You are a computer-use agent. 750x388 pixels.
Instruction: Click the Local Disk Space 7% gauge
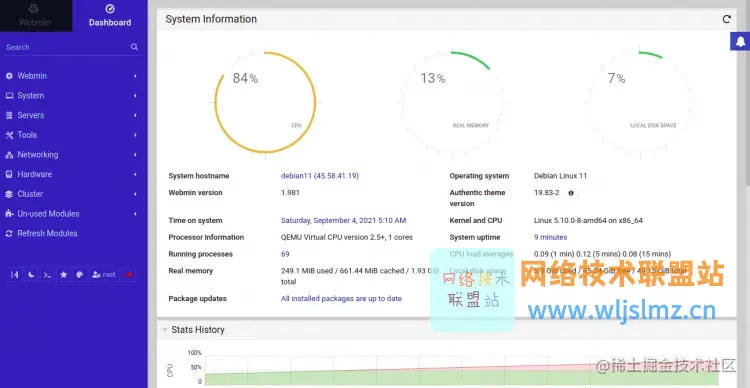(x=639, y=102)
